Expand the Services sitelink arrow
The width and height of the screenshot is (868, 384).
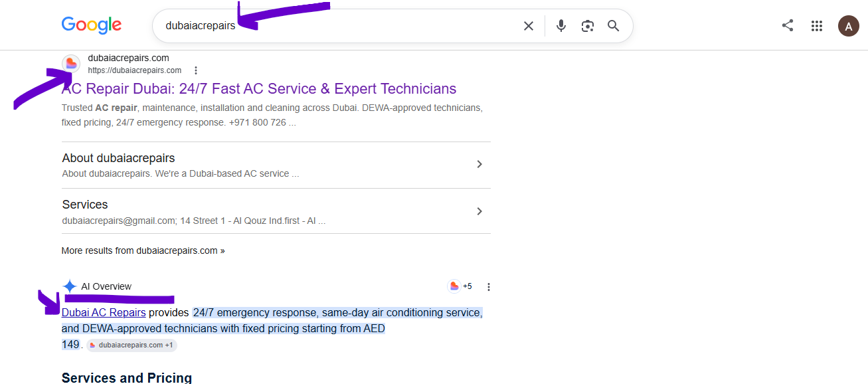[x=479, y=211]
